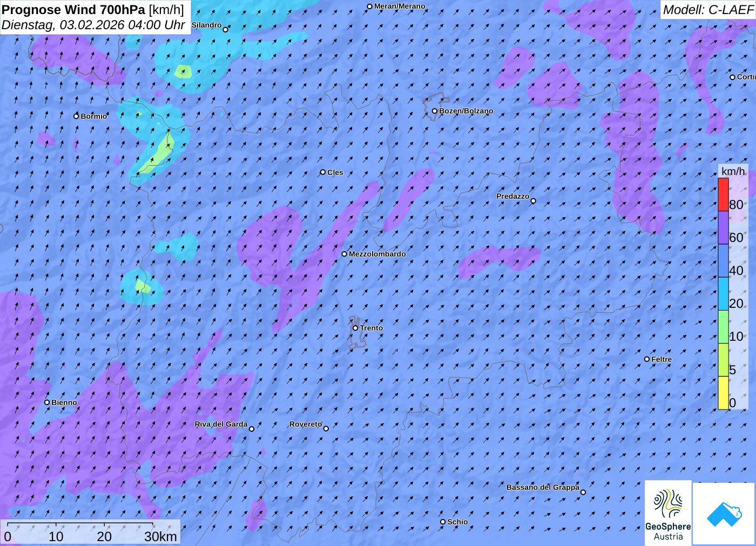This screenshot has width=756, height=546.
Task: Click the cyan 20 km/h legend swatch
Action: coord(723,294)
